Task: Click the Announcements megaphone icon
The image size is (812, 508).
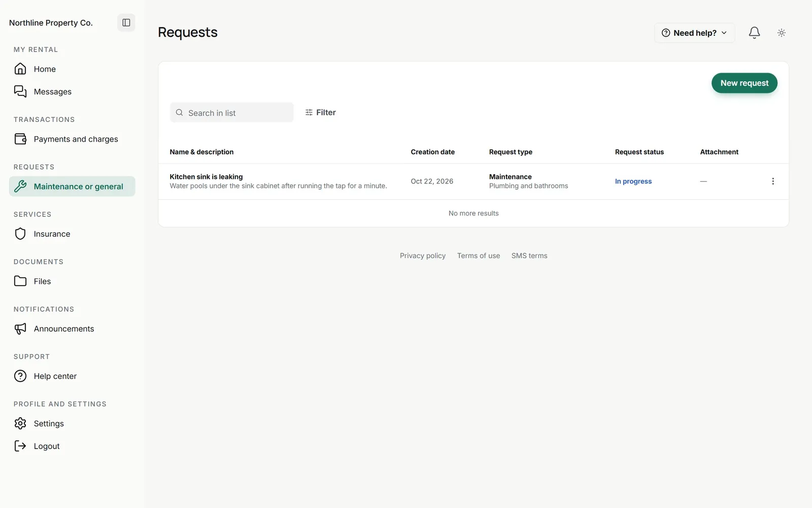Action: (x=20, y=329)
